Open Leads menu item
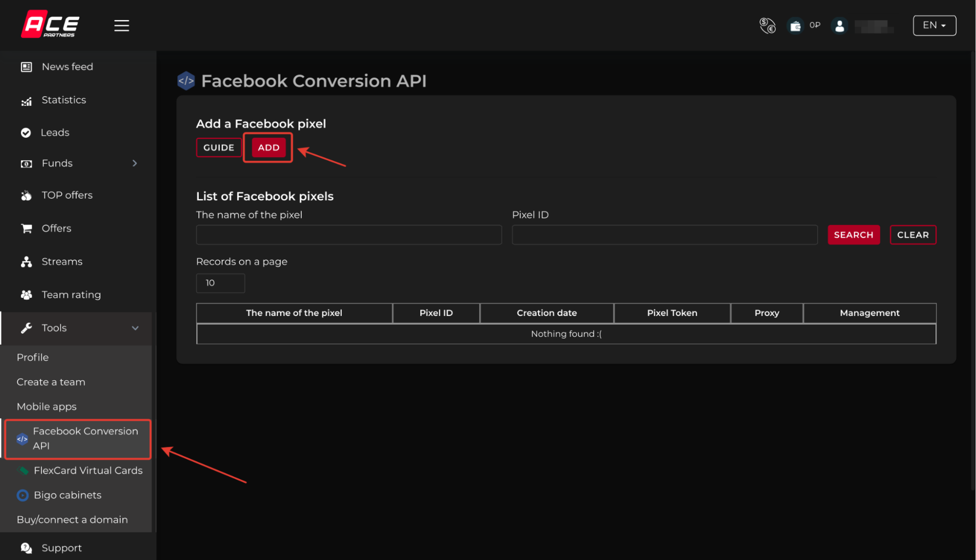Viewport: 976px width, 560px height. pyautogui.click(x=55, y=133)
